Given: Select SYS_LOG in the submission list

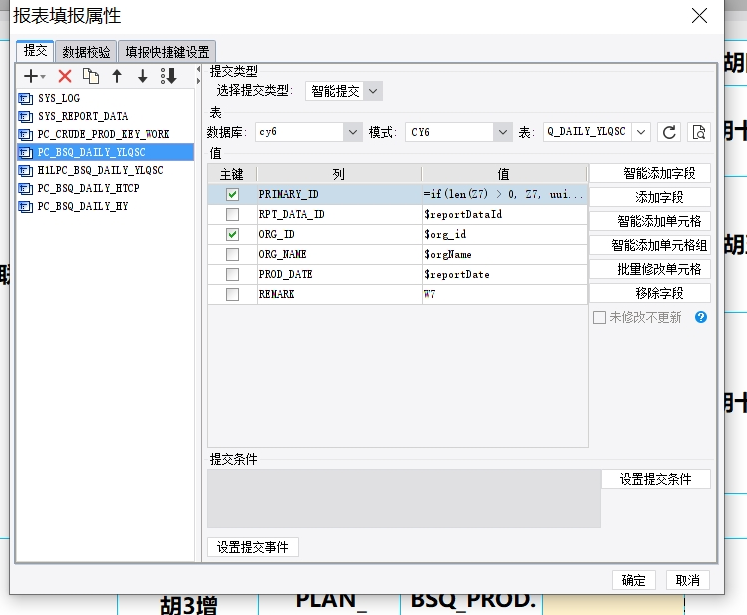Looking at the screenshot, I should pos(105,99).
